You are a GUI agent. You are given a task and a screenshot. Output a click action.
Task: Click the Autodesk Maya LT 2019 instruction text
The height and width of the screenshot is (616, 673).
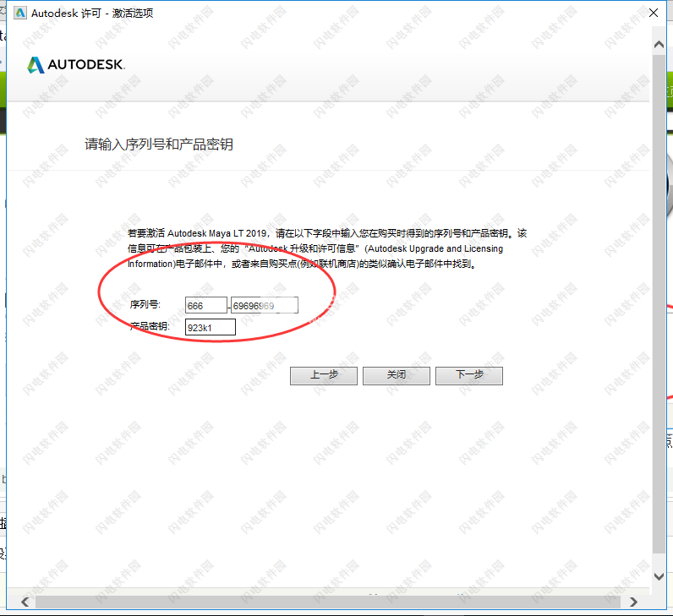pyautogui.click(x=327, y=248)
